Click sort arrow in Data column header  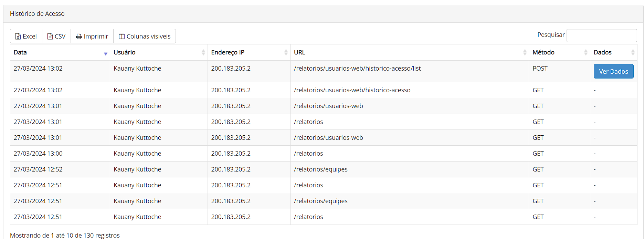pyautogui.click(x=105, y=53)
